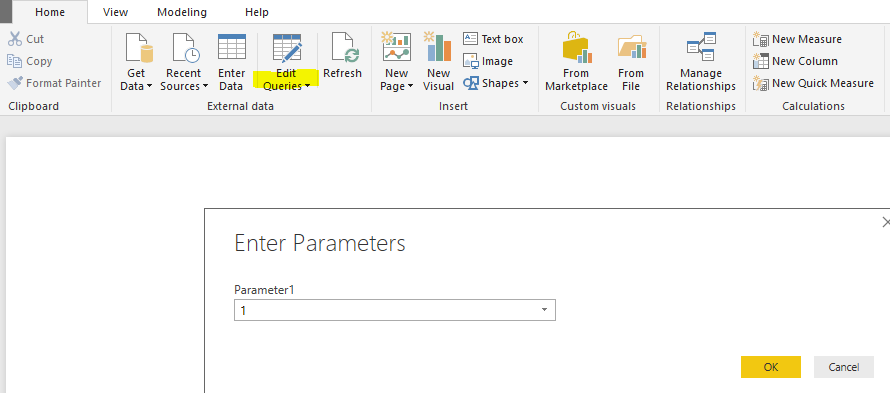This screenshot has height=393, width=890.
Task: Open Get Data icon
Action: (140, 47)
